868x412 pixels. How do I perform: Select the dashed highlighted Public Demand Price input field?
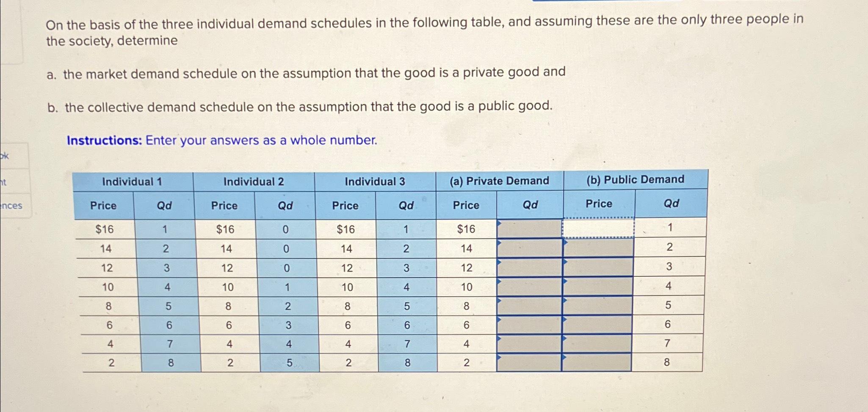(x=598, y=228)
